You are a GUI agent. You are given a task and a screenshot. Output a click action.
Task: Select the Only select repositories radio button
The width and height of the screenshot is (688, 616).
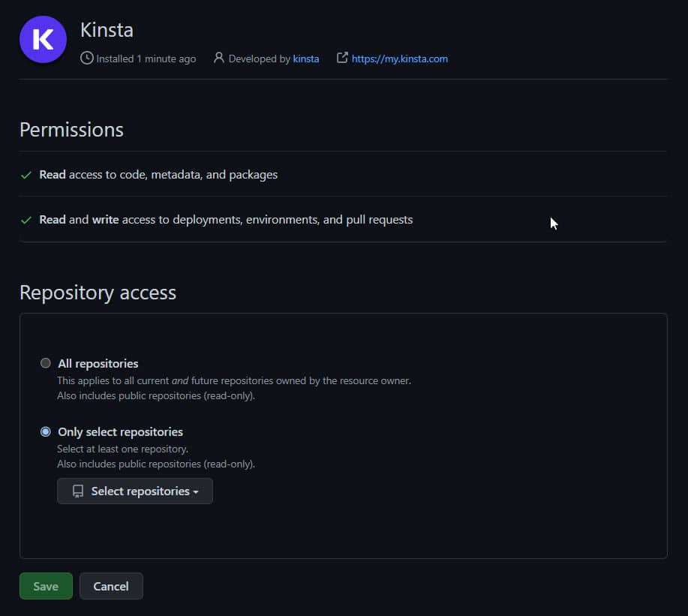click(45, 431)
